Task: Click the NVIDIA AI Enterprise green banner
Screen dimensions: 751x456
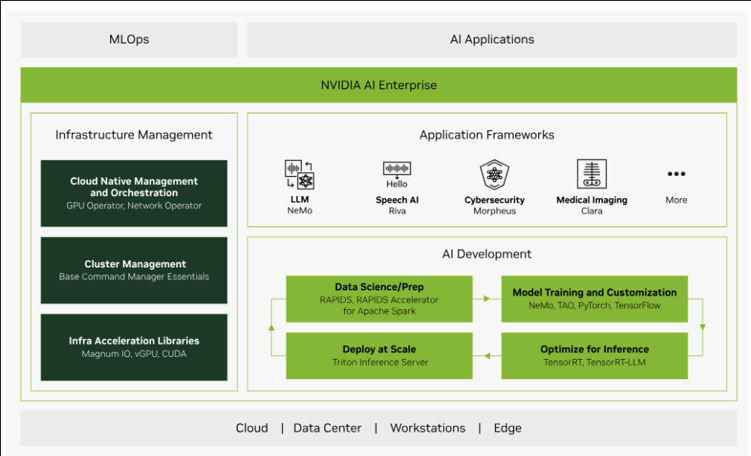Action: [378, 85]
